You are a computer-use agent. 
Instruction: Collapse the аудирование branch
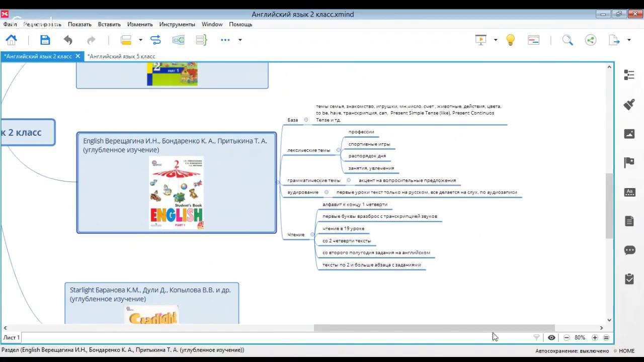click(327, 192)
